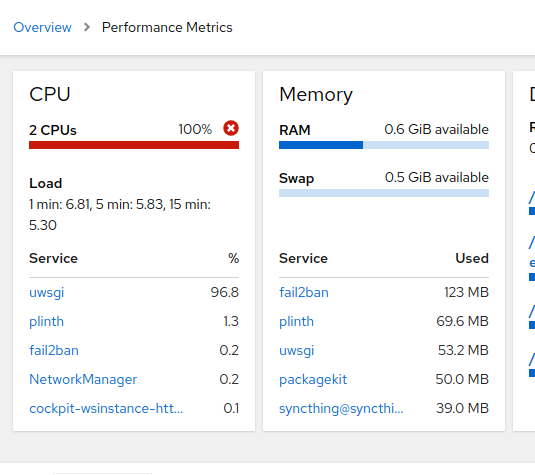Click the RAM usage progress bar
This screenshot has height=475, width=535.
pos(384,145)
